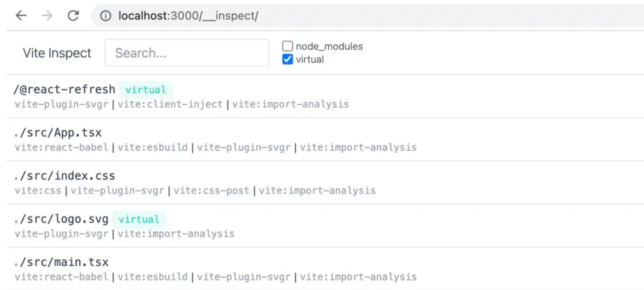Image resolution: width=644 pixels, height=290 pixels.
Task: Focus the Search input field
Action: point(187,52)
